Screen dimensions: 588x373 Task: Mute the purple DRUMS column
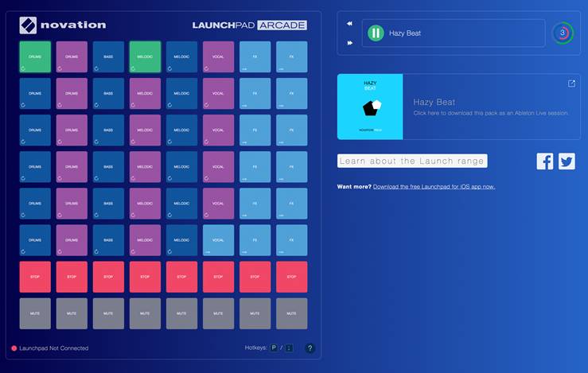coord(72,314)
